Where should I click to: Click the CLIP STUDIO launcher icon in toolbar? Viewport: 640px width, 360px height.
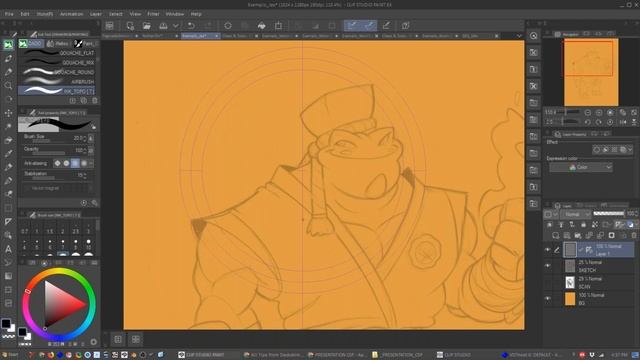(109, 26)
